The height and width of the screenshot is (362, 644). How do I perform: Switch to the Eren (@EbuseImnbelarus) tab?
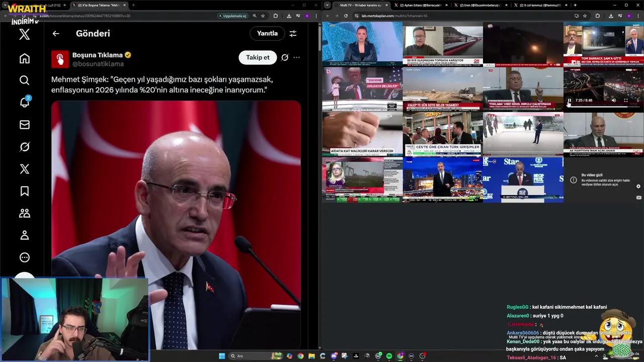click(x=480, y=5)
